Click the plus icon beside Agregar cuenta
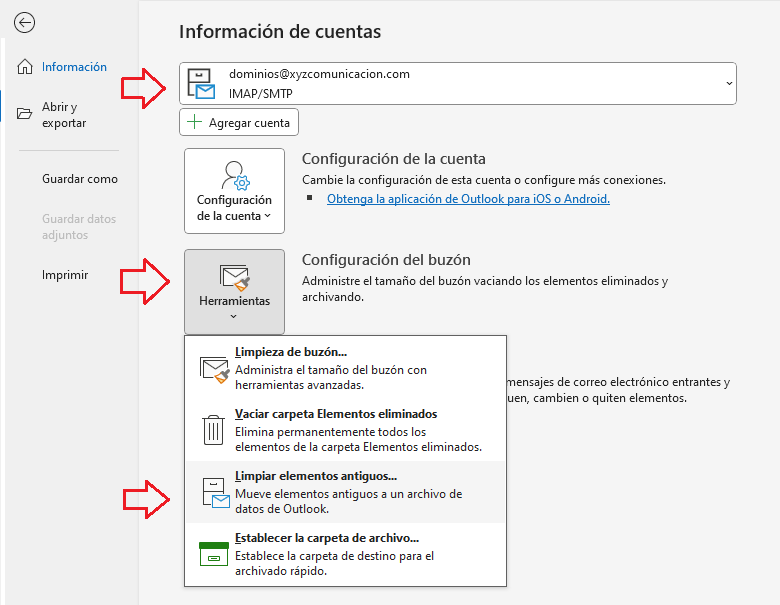 point(194,123)
